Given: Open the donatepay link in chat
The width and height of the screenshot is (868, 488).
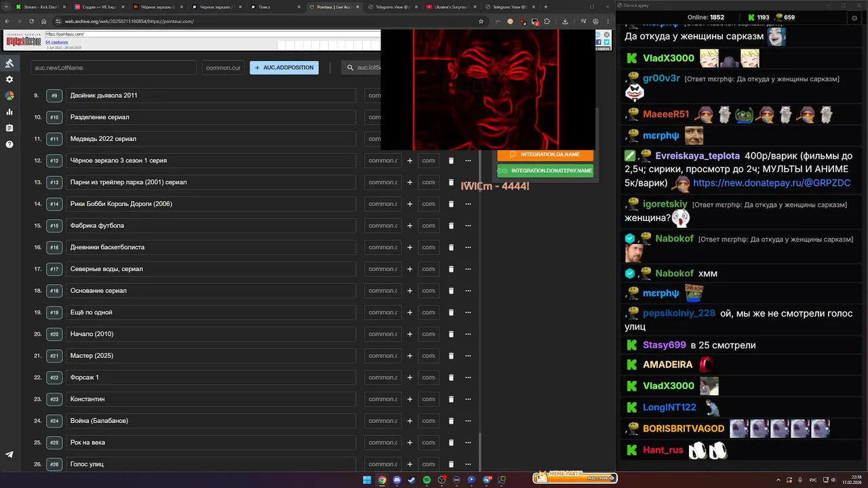Looking at the screenshot, I should 772,183.
